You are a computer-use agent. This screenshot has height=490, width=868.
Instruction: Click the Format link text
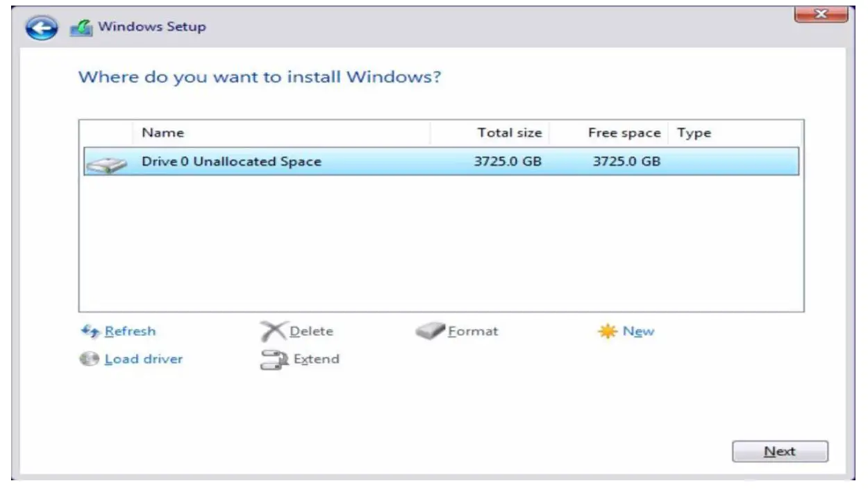473,331
